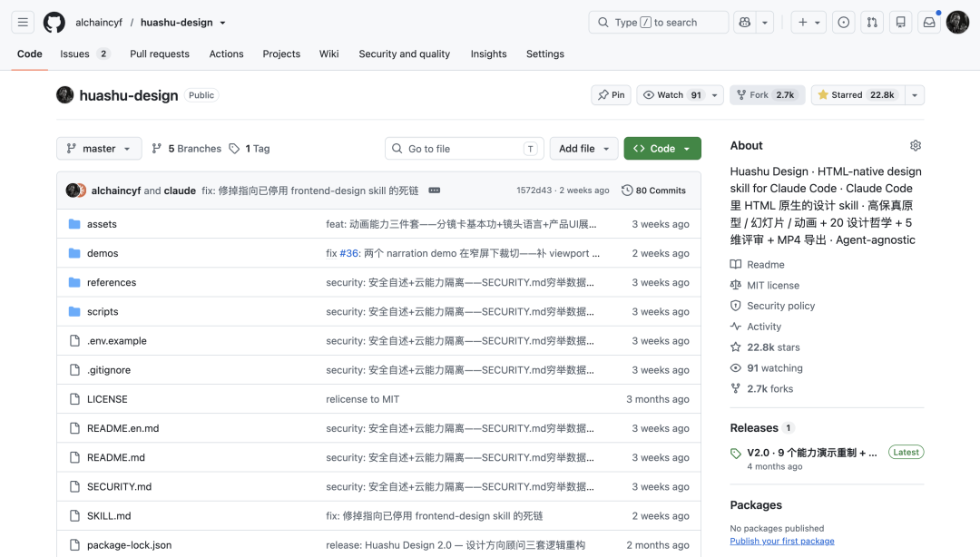This screenshot has height=557, width=980.
Task: Open the Releases heading link
Action: point(754,428)
